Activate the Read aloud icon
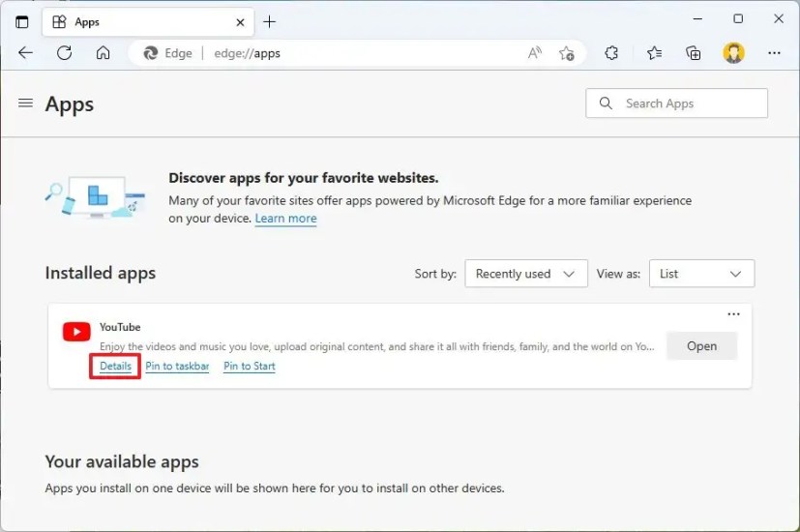The width and height of the screenshot is (800, 532). pos(535,53)
